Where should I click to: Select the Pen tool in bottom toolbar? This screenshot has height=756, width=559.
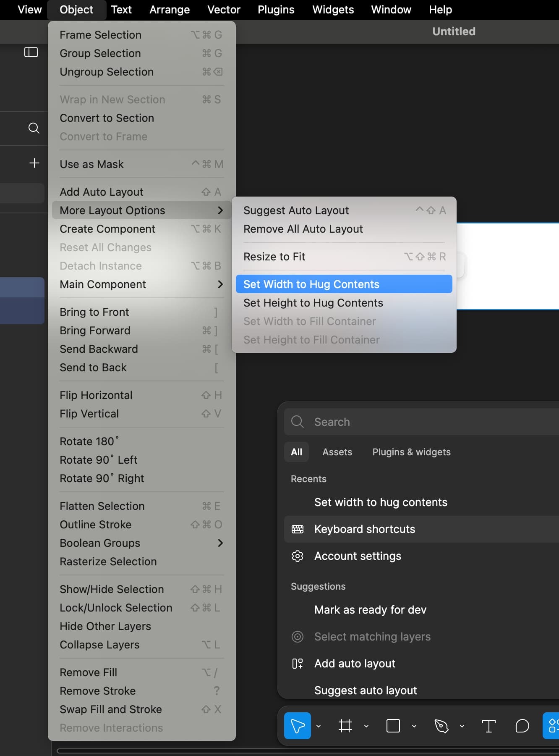[441, 726]
